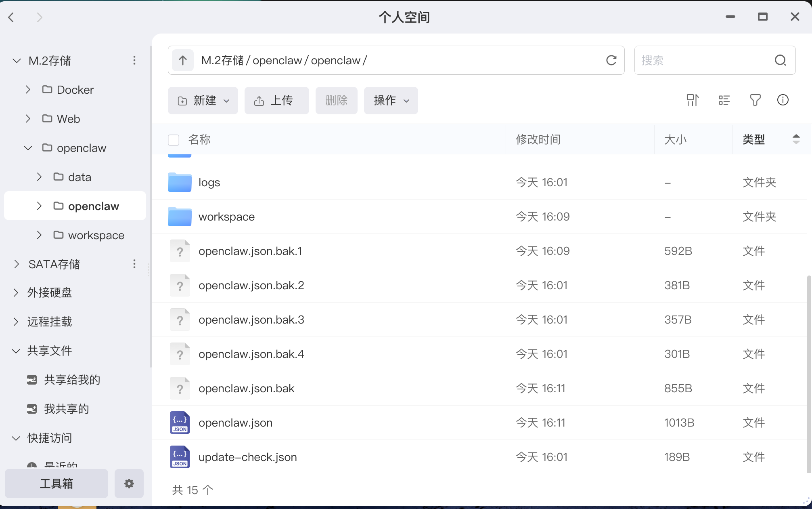Switch to list view layout icon
812x509 pixels.
(x=724, y=100)
